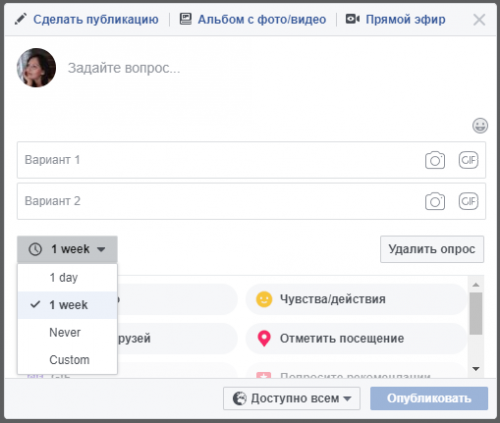Click the yellow smiley feelings icon
This screenshot has width=500, height=423.
pyautogui.click(x=264, y=299)
